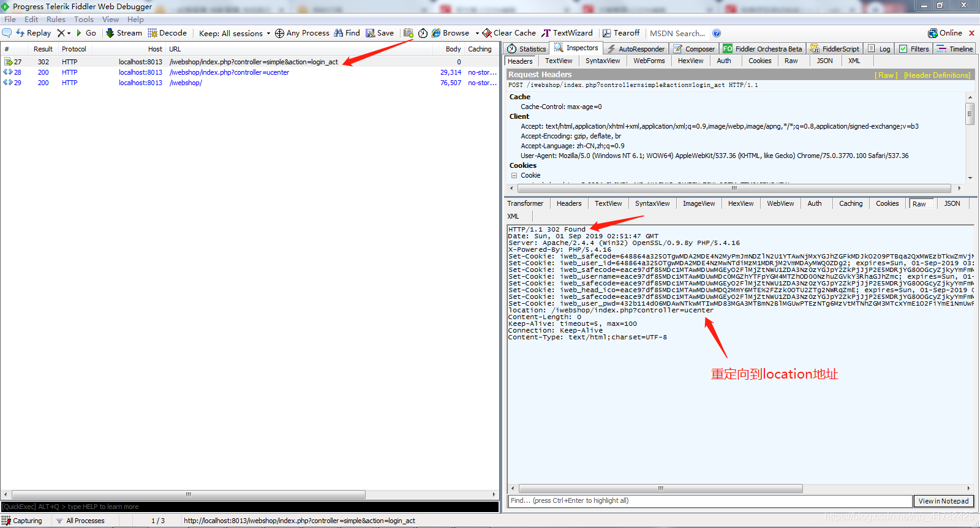This screenshot has width=980, height=528.
Task: Open the FiddlerScript tab
Action: coord(835,49)
